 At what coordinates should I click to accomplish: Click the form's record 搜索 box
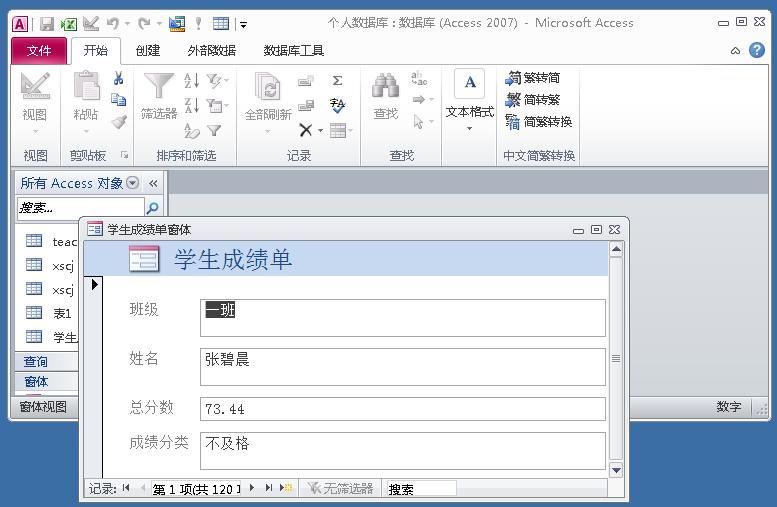coord(421,489)
